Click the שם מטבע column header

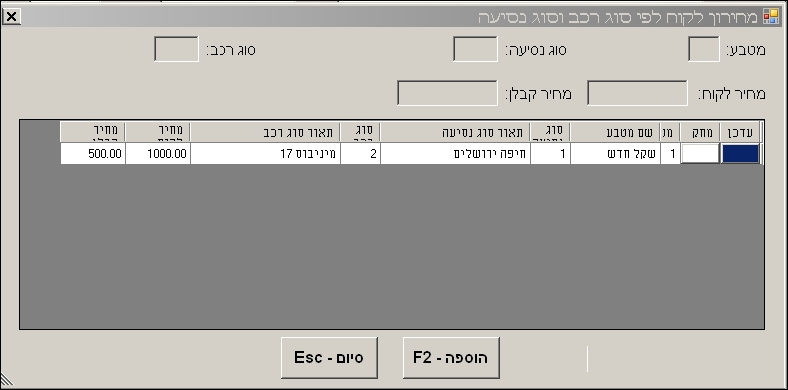[x=615, y=132]
